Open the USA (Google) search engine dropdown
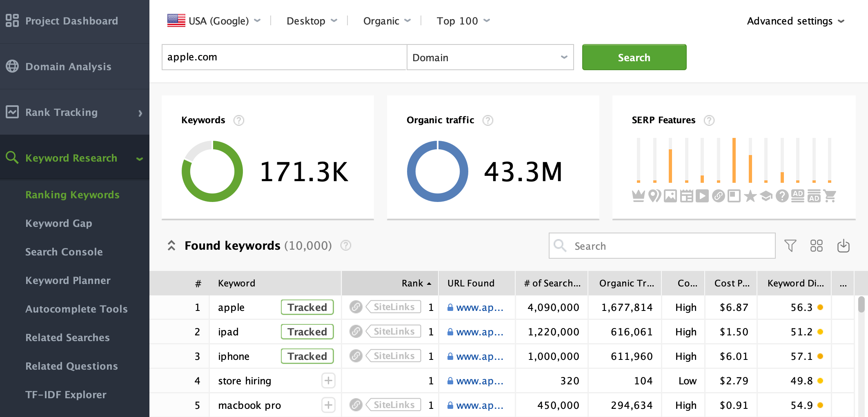The height and width of the screenshot is (417, 868). click(214, 20)
